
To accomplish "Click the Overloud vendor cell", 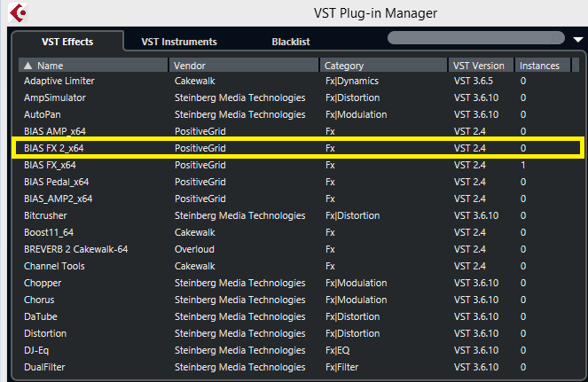I will pyautogui.click(x=194, y=249).
